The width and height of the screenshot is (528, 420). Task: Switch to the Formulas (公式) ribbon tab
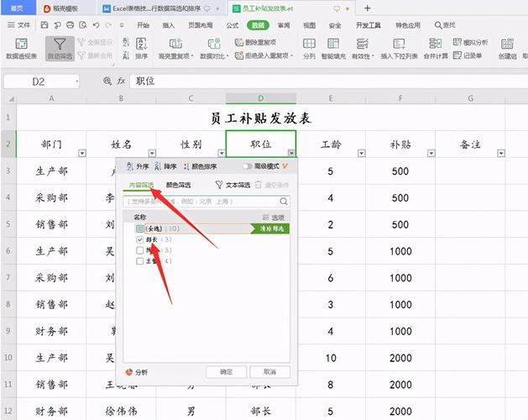233,25
